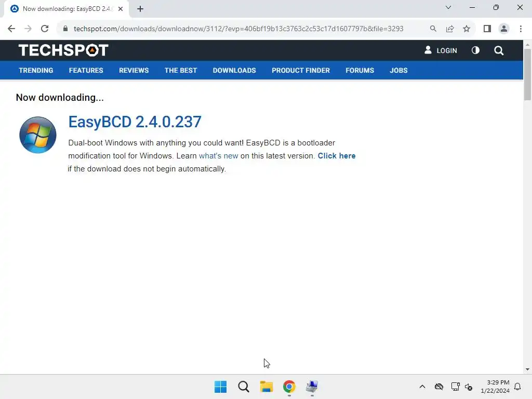532x399 pixels.
Task: Click the browser back arrow
Action: coord(11,29)
